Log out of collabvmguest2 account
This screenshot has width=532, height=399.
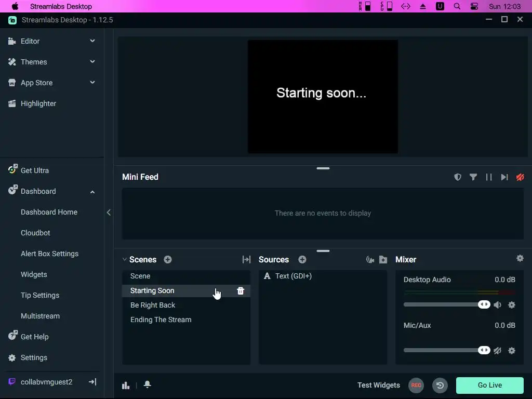tap(92, 382)
